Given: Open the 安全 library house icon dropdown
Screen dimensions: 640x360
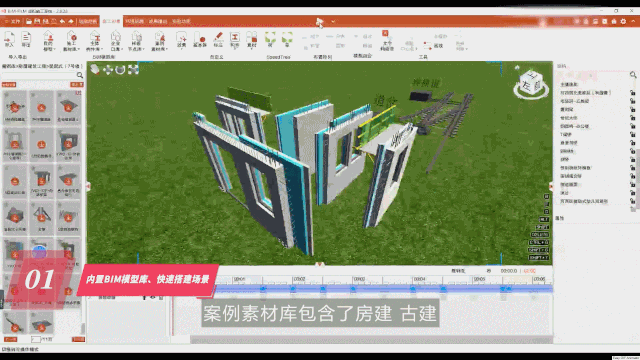Looking at the screenshot, I should click(116, 41).
